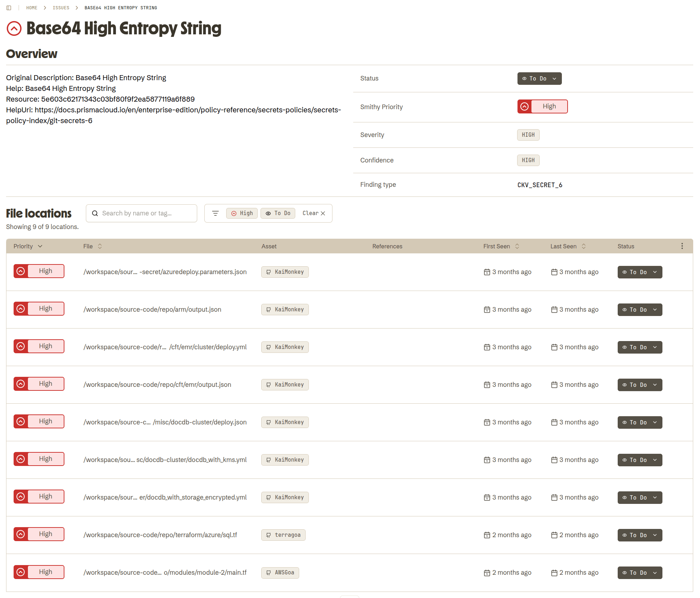Expand the Priority column sort chevron
Screen dimensions: 700x598
click(40, 246)
